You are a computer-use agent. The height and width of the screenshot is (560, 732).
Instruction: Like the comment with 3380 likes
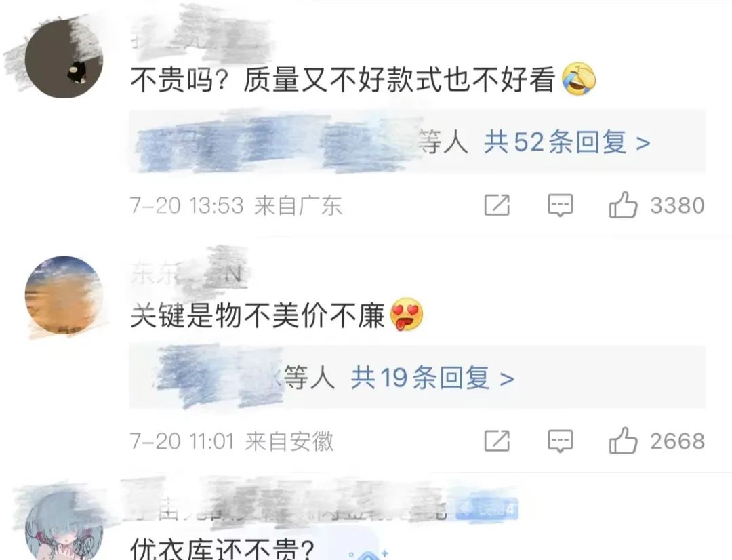[623, 205]
